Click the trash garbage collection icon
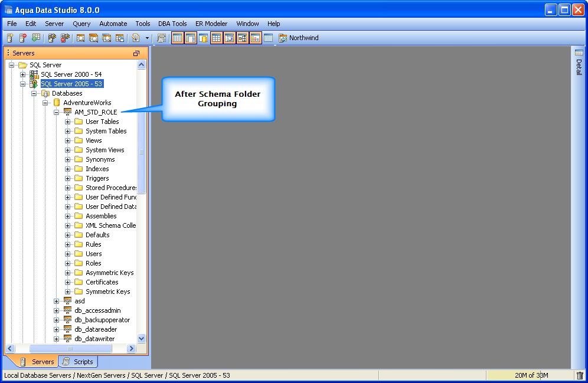 pyautogui.click(x=580, y=375)
